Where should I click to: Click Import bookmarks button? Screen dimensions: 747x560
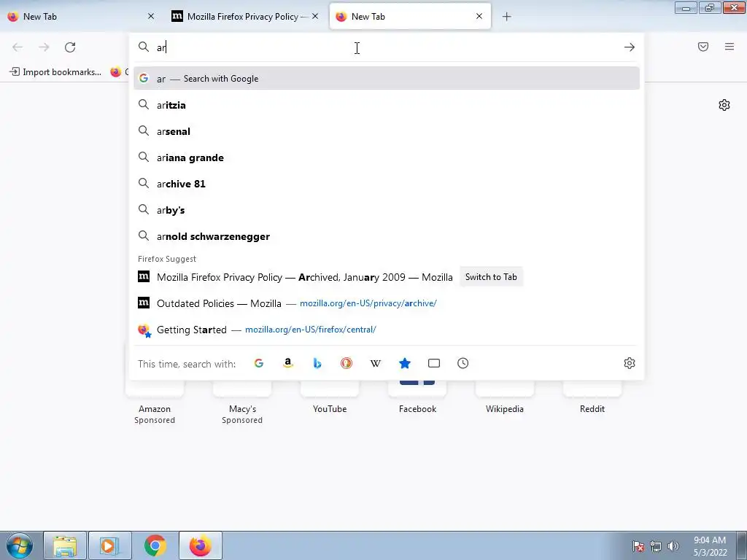pyautogui.click(x=55, y=72)
